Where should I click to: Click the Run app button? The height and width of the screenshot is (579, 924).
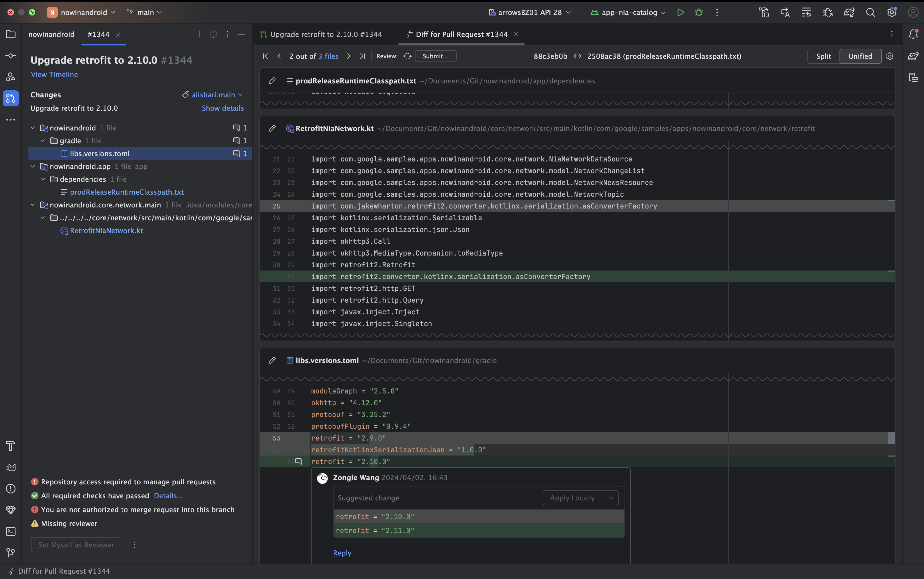680,12
